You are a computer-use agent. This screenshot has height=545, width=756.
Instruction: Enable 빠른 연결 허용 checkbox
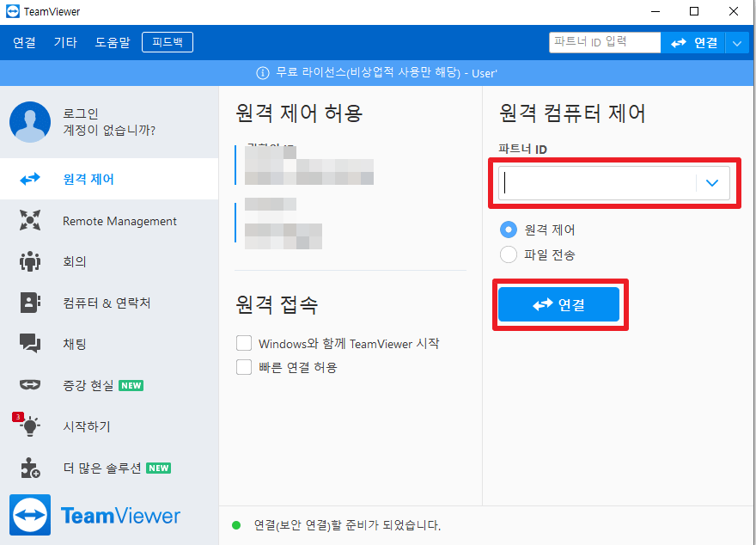point(244,367)
